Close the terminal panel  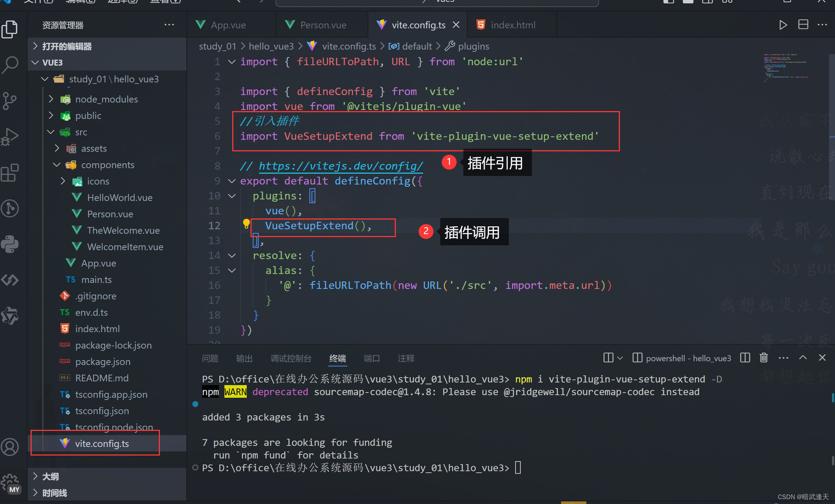coord(822,358)
